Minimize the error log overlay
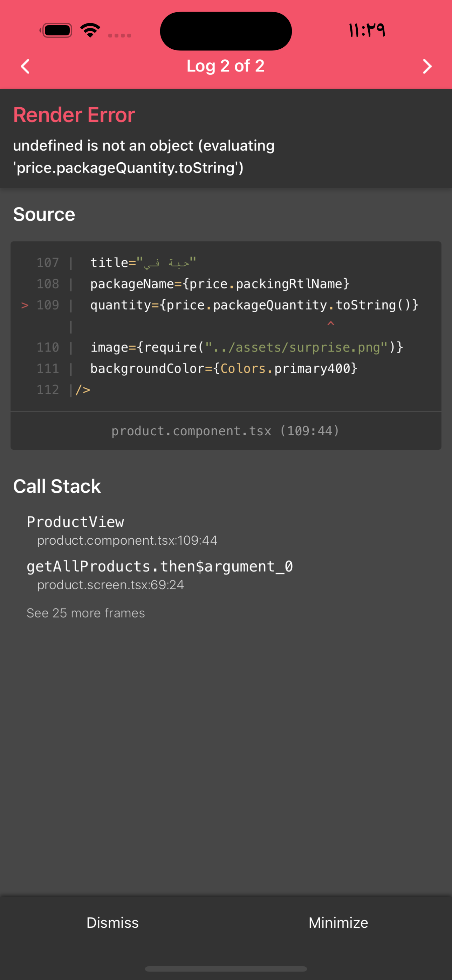This screenshot has width=452, height=980. [338, 923]
